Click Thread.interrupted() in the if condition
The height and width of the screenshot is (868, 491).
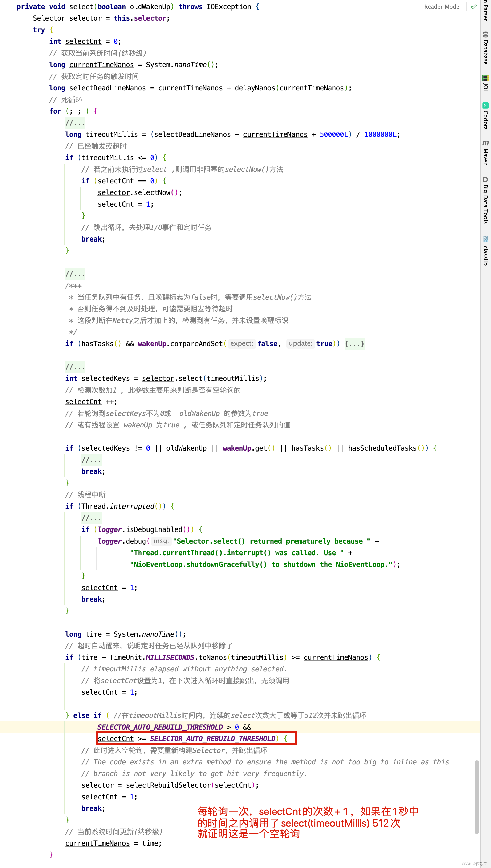pyautogui.click(x=122, y=507)
